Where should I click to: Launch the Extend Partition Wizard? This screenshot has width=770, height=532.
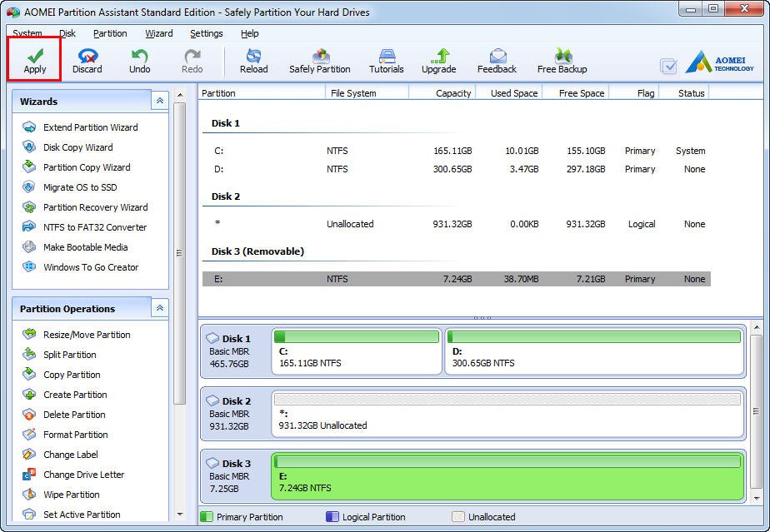pyautogui.click(x=90, y=127)
